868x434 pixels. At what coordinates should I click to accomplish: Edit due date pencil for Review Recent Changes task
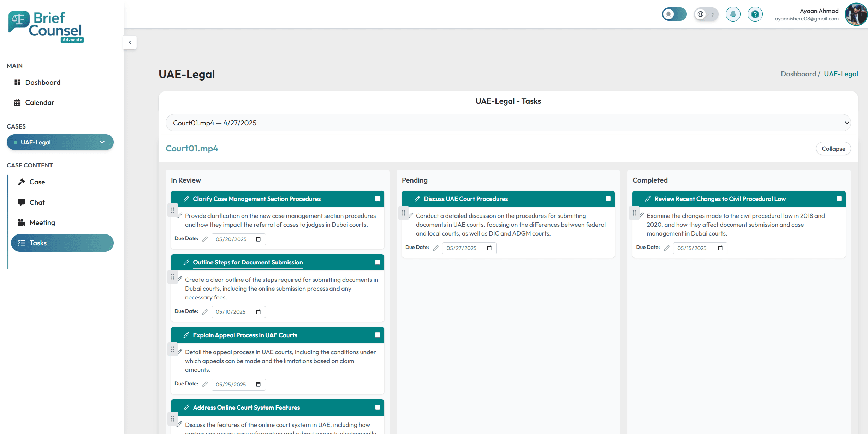click(666, 248)
